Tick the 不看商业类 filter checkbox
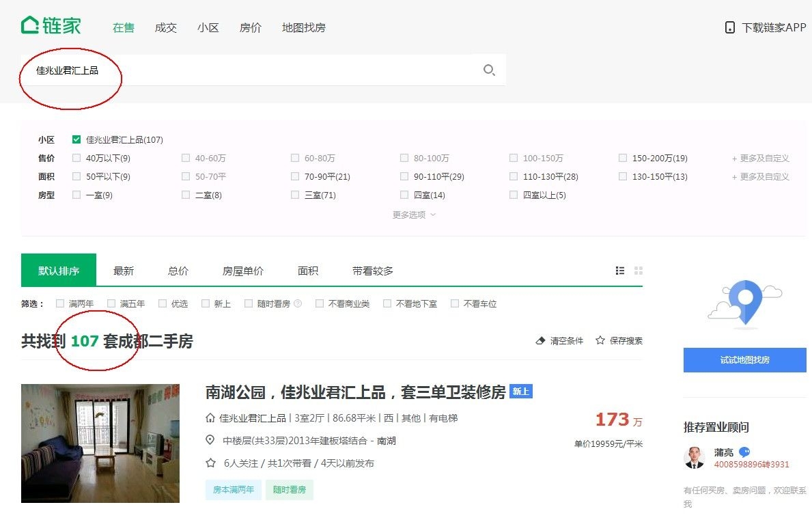Screen dimensions: 812x520 pos(320,303)
